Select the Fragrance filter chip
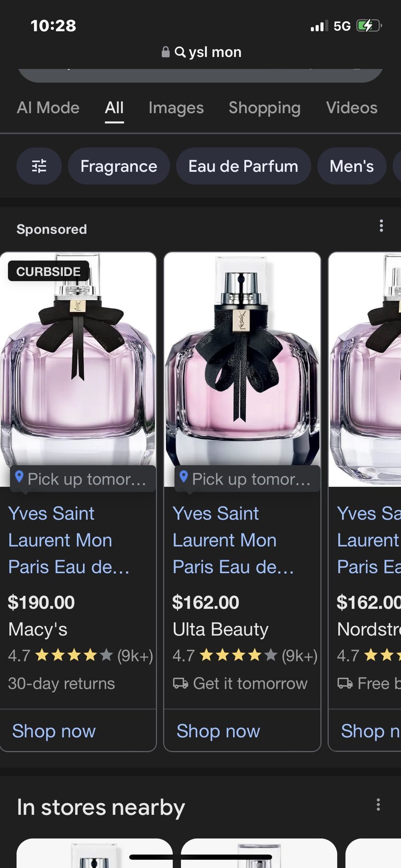This screenshot has width=401, height=868. tap(119, 166)
